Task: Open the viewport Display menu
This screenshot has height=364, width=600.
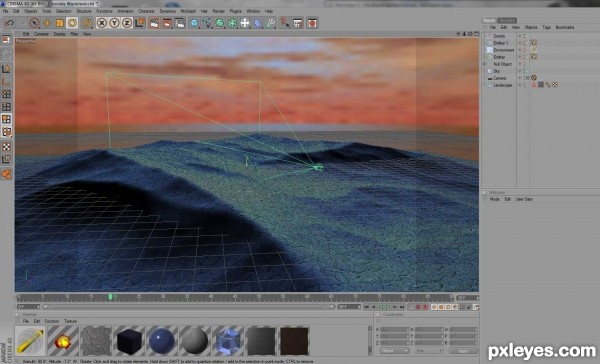Action: pyautogui.click(x=59, y=34)
